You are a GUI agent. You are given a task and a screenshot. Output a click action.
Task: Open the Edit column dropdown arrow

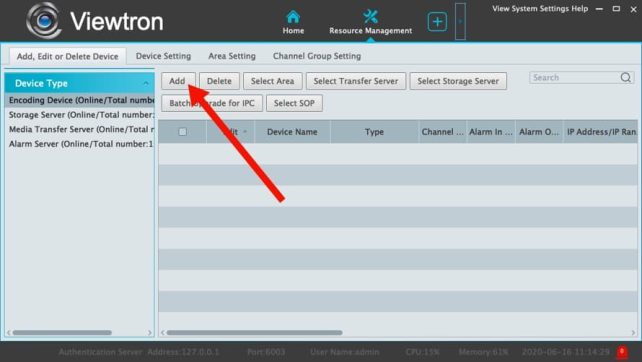click(x=245, y=132)
